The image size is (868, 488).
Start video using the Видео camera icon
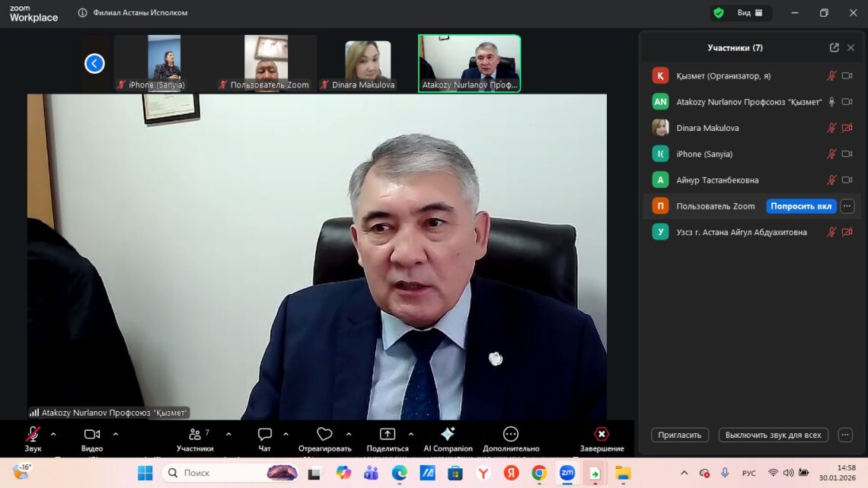click(91, 434)
